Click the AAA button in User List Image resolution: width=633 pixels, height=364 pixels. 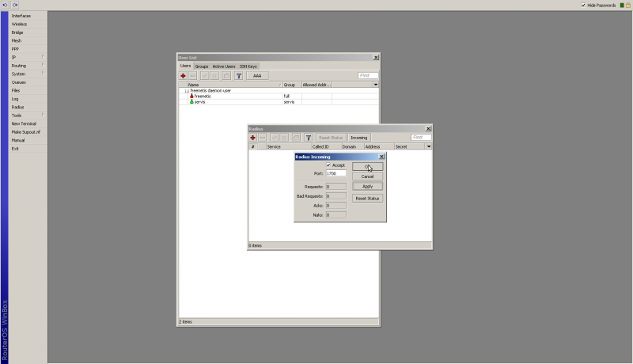tap(257, 75)
